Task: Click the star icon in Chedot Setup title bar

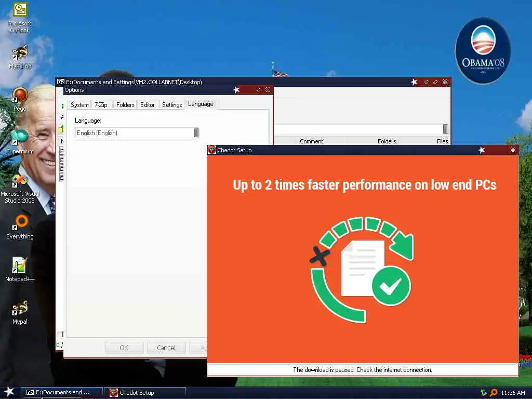Action: pos(482,150)
